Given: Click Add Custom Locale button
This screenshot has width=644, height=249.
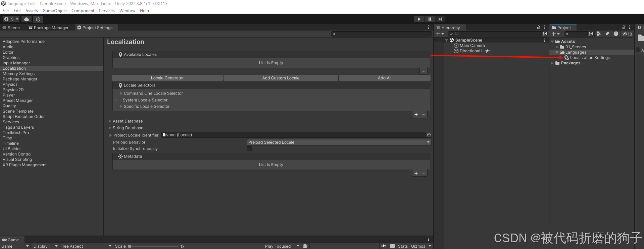Looking at the screenshot, I should 281,78.
